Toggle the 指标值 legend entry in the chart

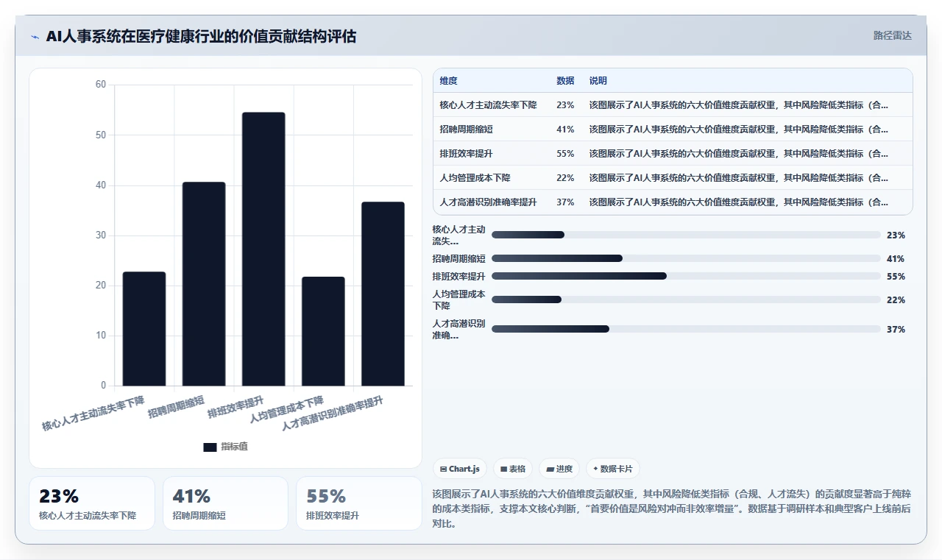point(225,447)
